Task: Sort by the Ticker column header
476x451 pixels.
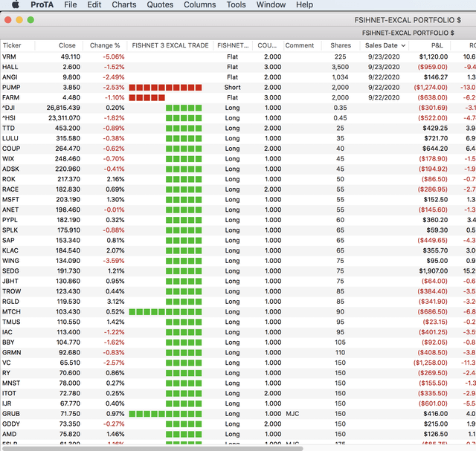Action: [18, 45]
